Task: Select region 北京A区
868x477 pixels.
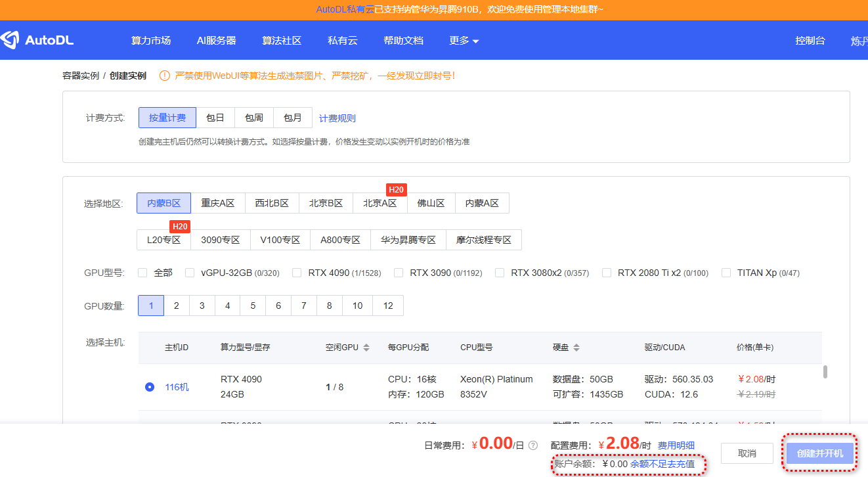Action: pos(380,203)
